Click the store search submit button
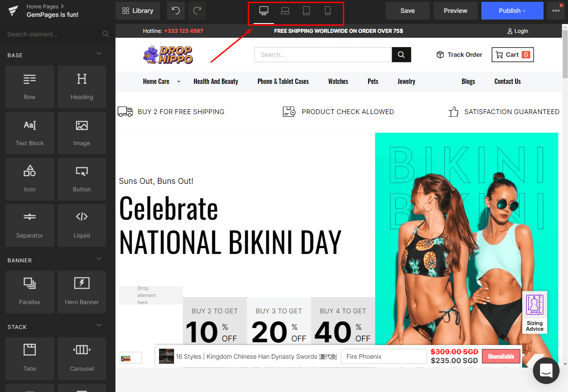This screenshot has width=568, height=392. pyautogui.click(x=401, y=55)
